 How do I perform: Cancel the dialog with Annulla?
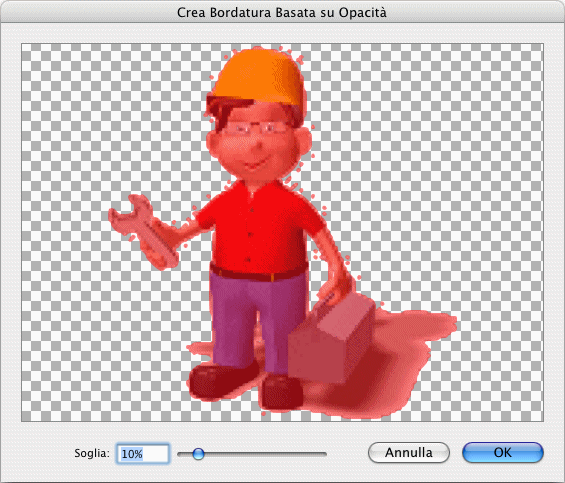[409, 452]
